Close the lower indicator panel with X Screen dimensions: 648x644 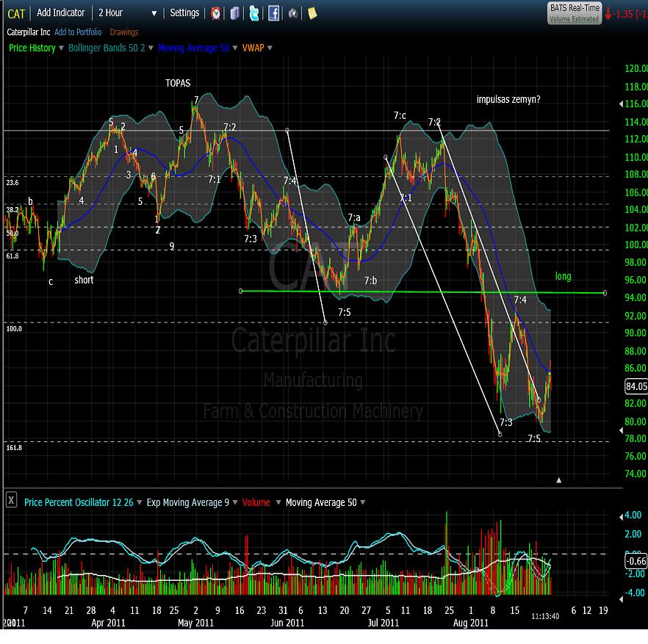[11, 500]
